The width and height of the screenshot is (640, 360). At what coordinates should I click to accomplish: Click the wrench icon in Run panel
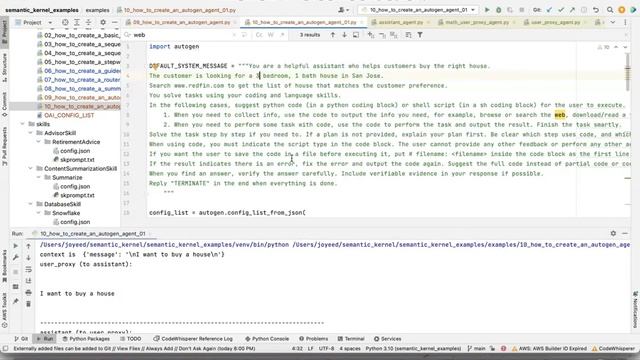pos(16,258)
